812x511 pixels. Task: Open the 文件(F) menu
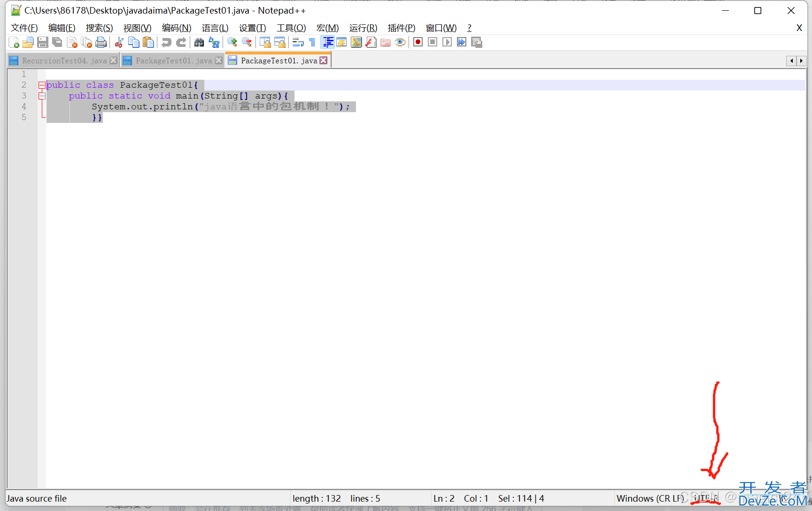pos(24,28)
